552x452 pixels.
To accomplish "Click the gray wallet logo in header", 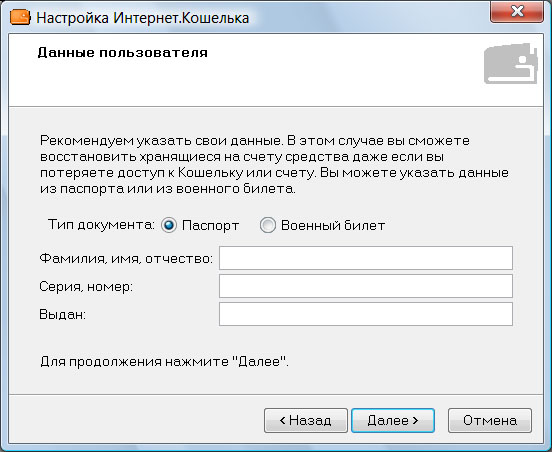I will pyautogui.click(x=510, y=63).
